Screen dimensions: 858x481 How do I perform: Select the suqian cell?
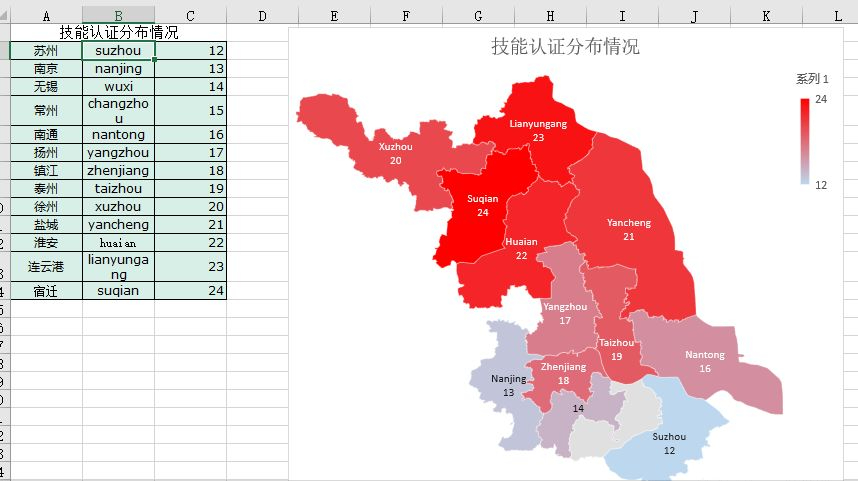[x=118, y=291]
